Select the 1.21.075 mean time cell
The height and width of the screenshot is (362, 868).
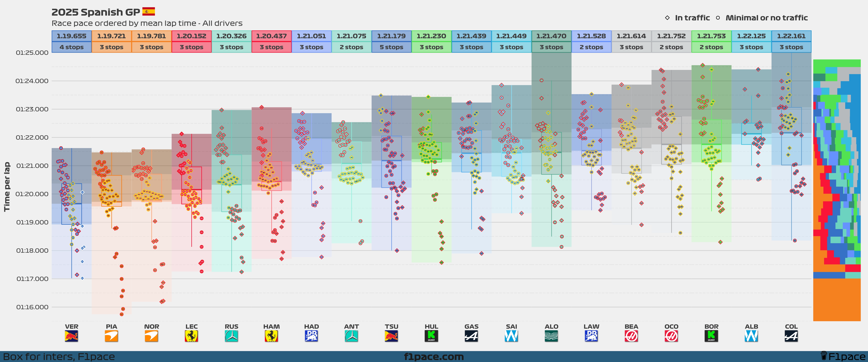[351, 36]
